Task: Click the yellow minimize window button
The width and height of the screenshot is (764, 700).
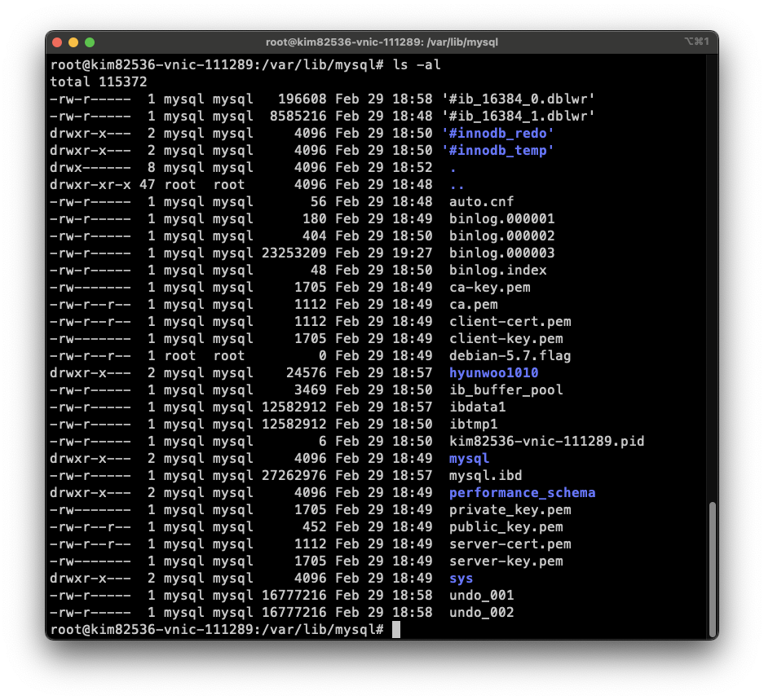Action: click(73, 42)
